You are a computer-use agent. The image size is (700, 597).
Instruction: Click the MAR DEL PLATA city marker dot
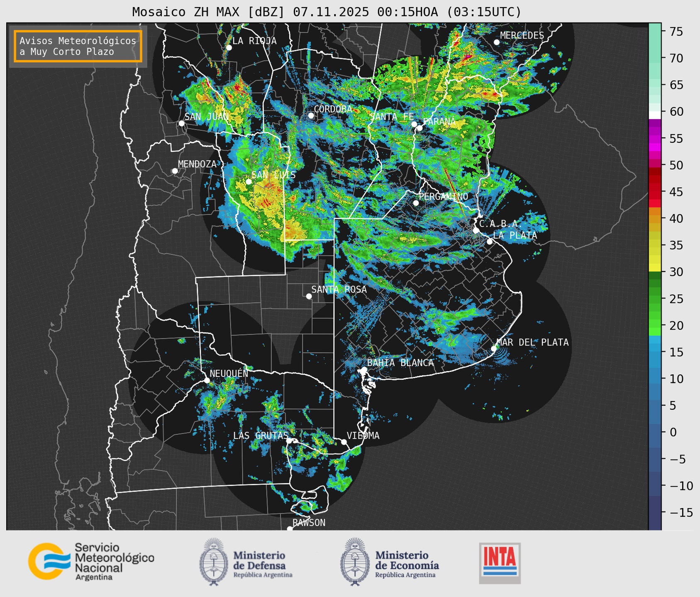(x=494, y=349)
